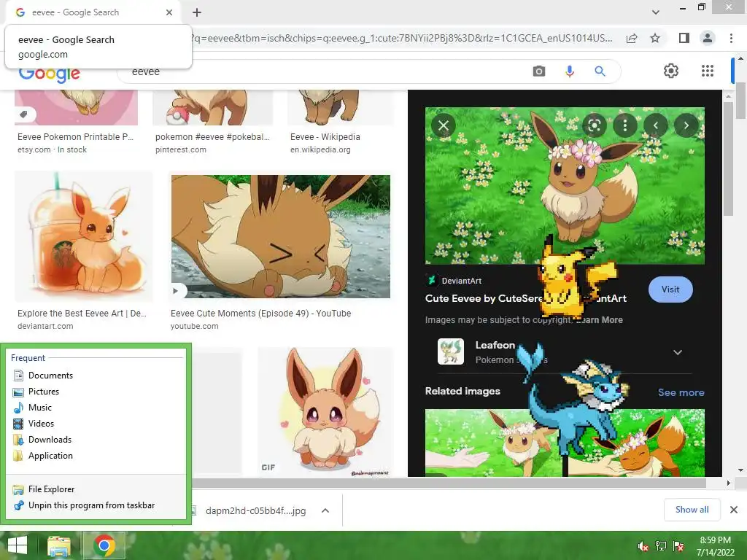Go to previous preview image
The height and width of the screenshot is (560, 747).
coord(656,125)
